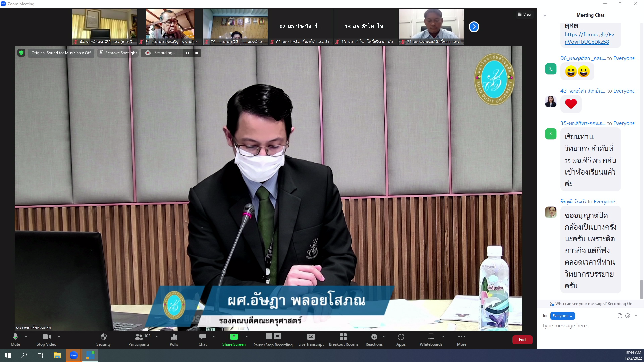Toggle the Chat panel
Image resolution: width=644 pixels, height=362 pixels.
(202, 339)
